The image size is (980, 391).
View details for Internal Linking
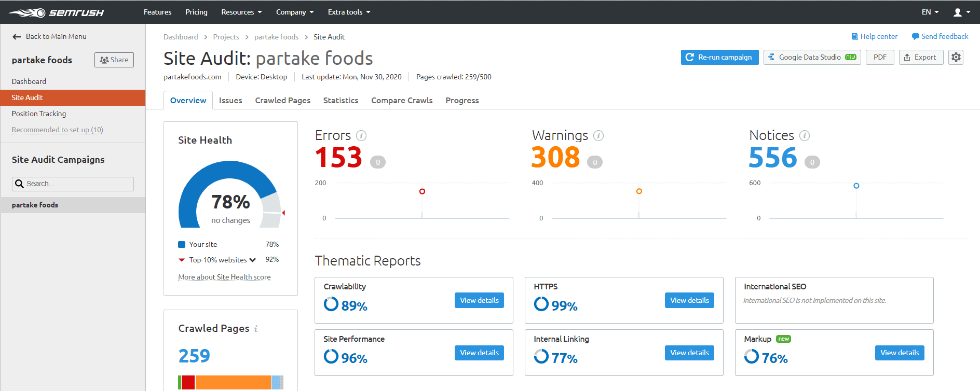pos(689,353)
